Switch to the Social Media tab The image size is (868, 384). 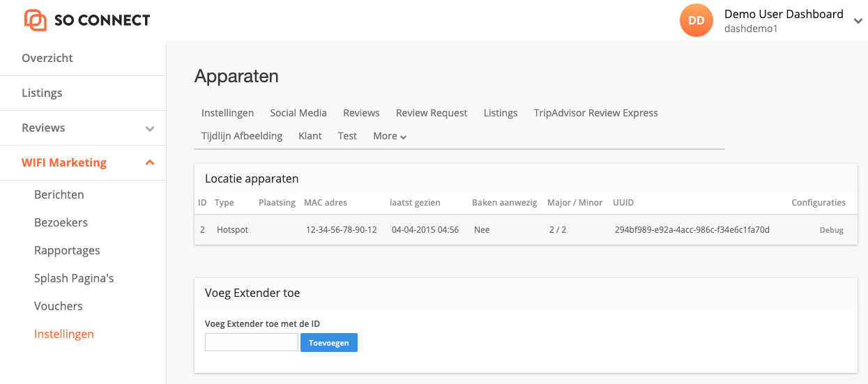298,113
